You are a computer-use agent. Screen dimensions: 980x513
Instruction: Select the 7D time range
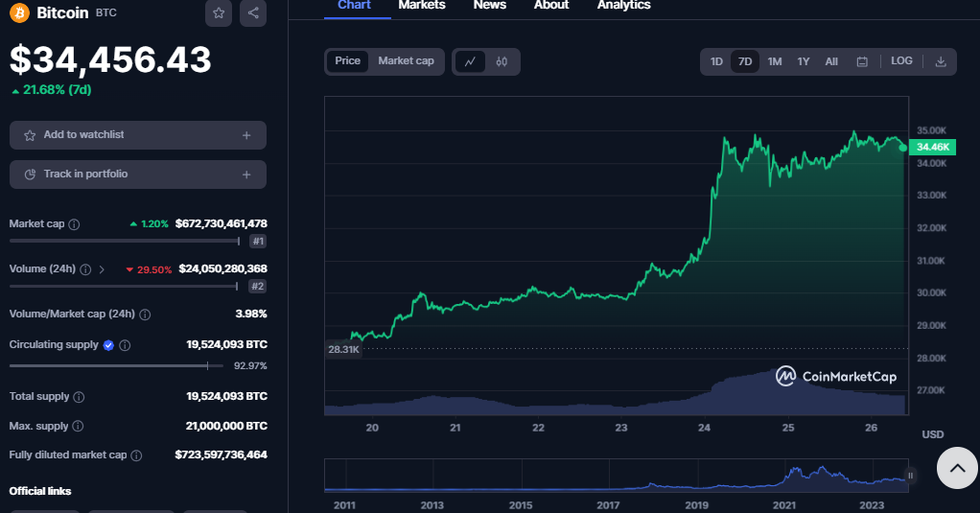coord(745,61)
